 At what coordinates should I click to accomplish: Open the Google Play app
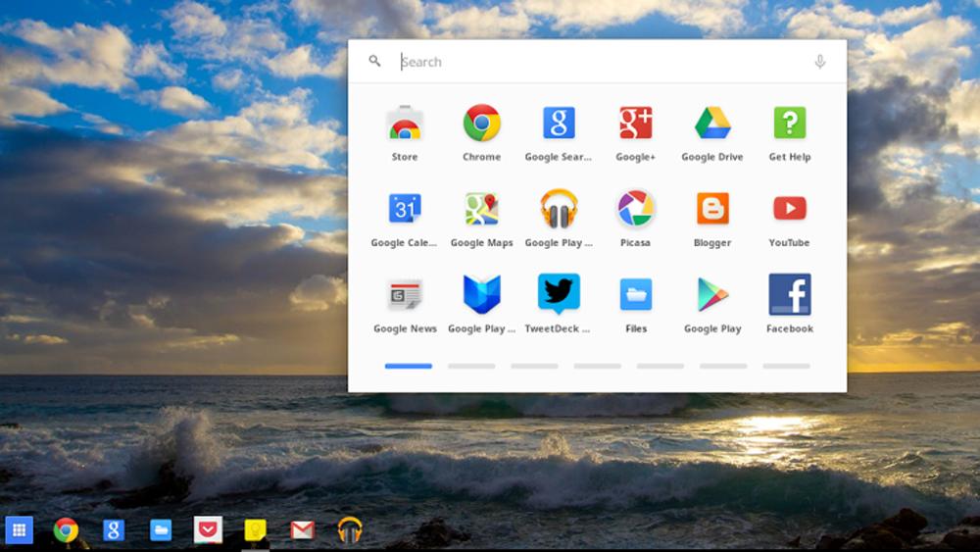pos(712,294)
